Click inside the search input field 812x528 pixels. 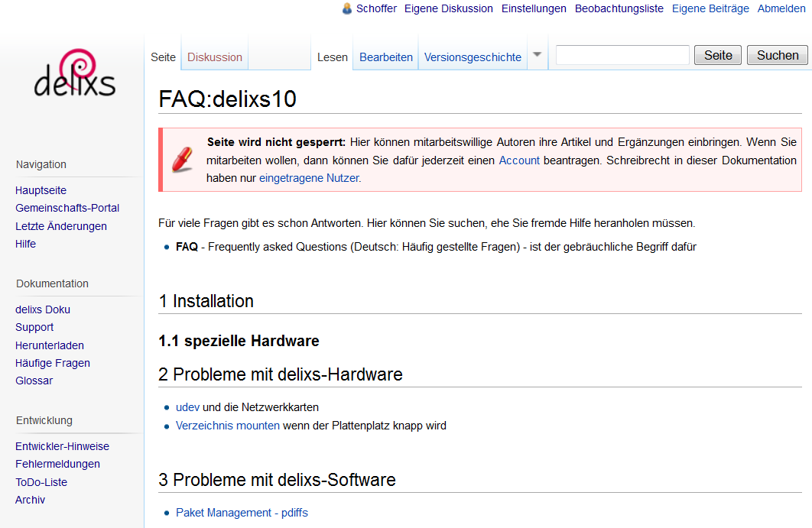coord(622,55)
